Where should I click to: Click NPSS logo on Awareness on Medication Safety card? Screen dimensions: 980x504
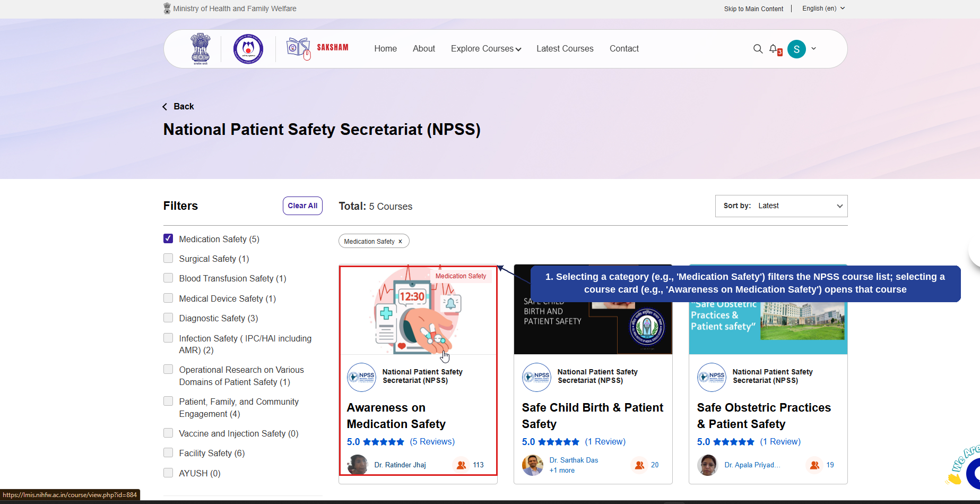(361, 377)
